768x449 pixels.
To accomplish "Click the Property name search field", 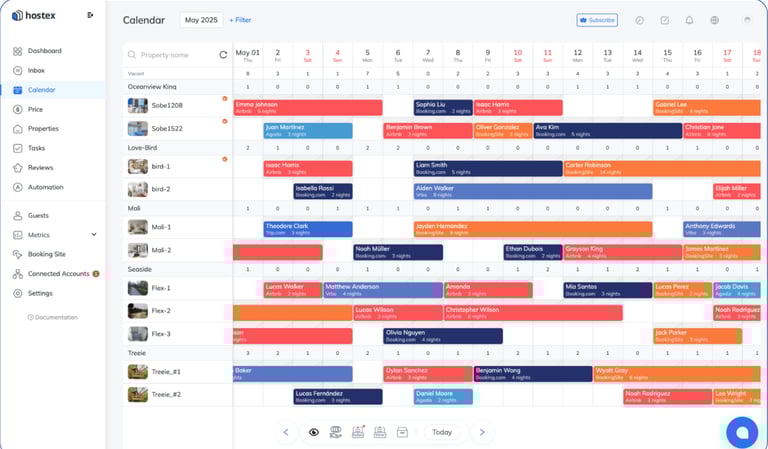I will [x=172, y=55].
